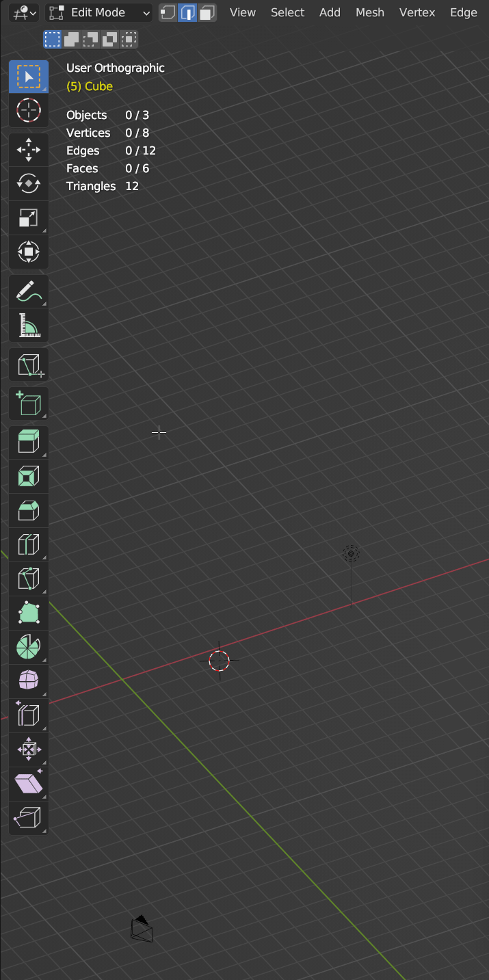This screenshot has width=489, height=980.
Task: Select the Scale tool
Action: point(29,217)
